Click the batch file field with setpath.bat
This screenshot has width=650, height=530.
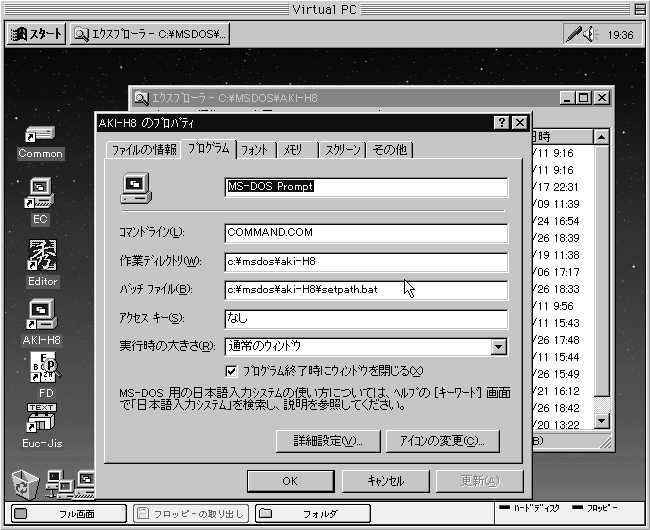pos(366,290)
